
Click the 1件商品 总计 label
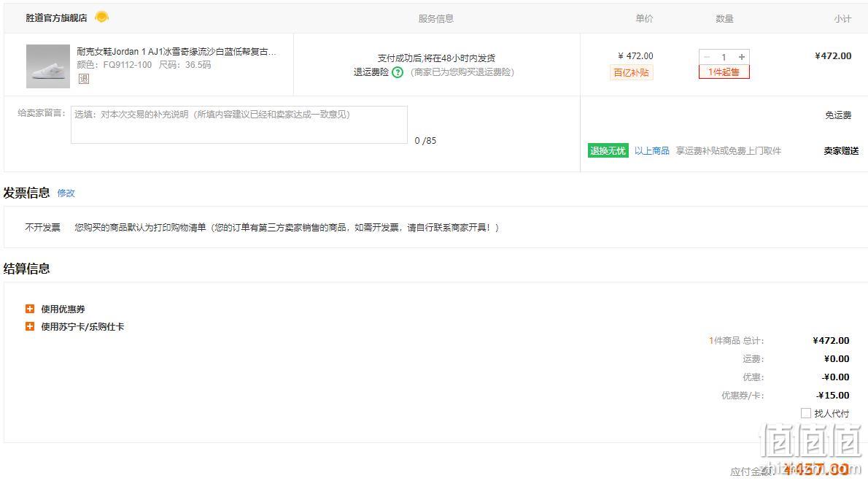(736, 340)
